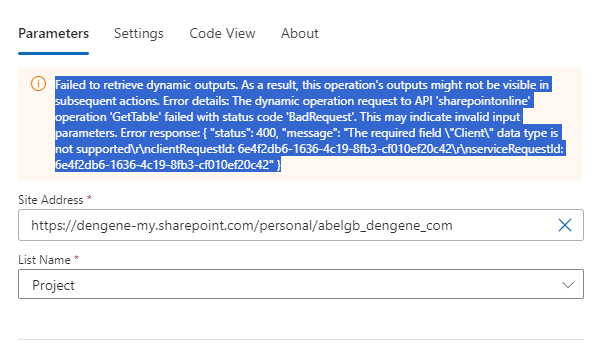The image size is (609, 364).
Task: Switch to the Code View tab
Action: tap(222, 33)
